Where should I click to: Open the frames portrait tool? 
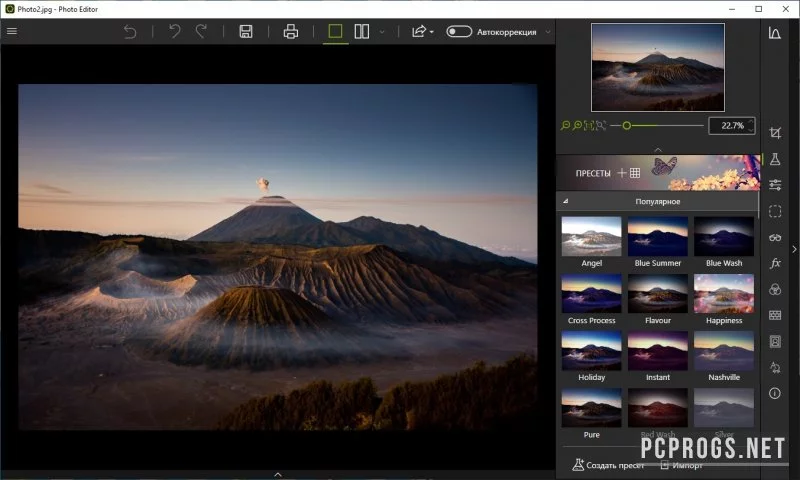coord(775,341)
